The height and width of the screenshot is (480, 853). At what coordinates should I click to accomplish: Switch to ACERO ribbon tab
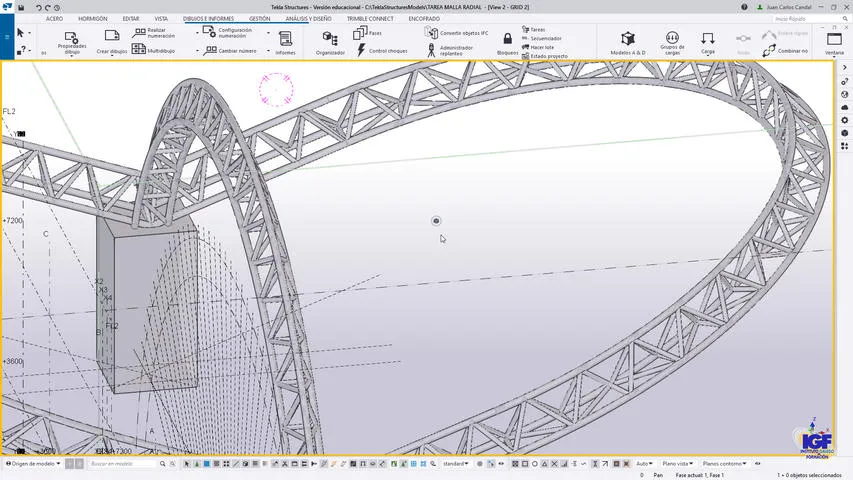point(54,19)
